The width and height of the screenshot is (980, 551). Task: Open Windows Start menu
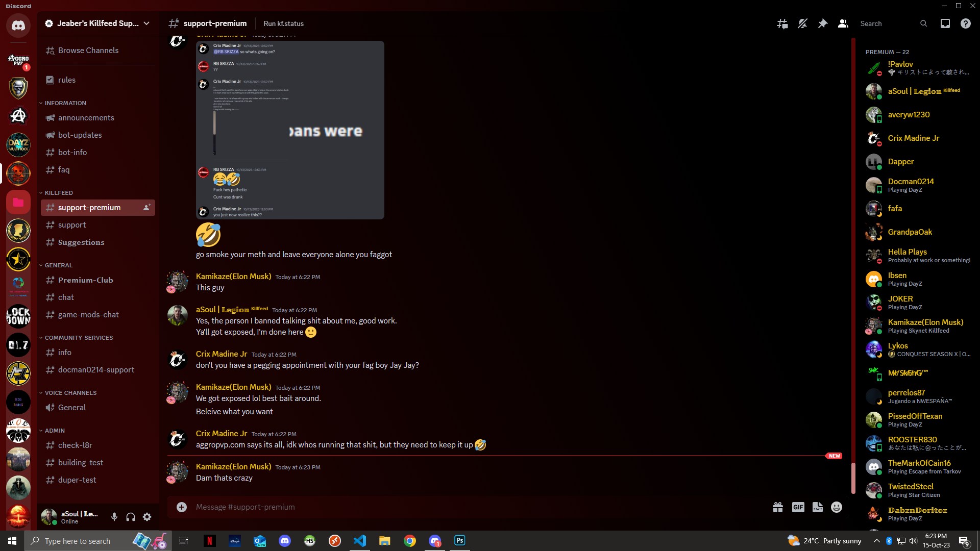coord(12,541)
